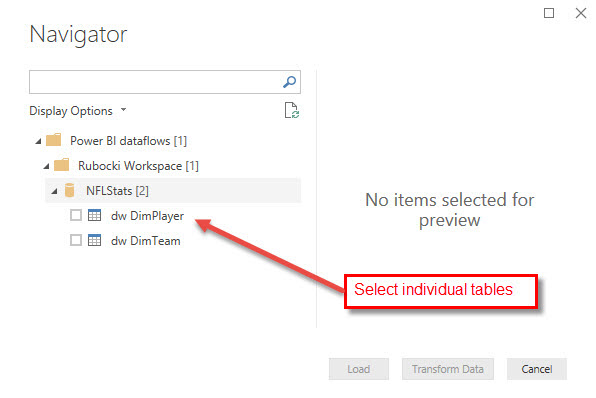
Task: Click the Load button
Action: pyautogui.click(x=358, y=369)
